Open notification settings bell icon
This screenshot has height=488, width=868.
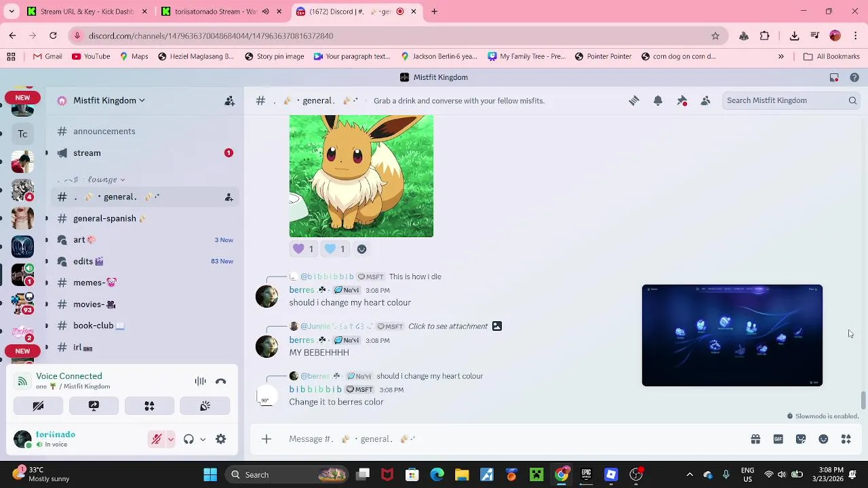[658, 100]
